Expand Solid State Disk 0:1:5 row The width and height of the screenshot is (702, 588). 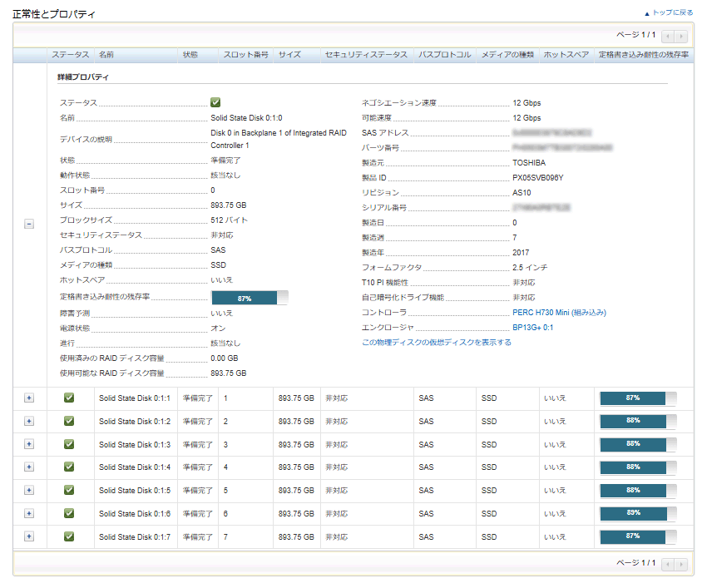[x=29, y=491]
